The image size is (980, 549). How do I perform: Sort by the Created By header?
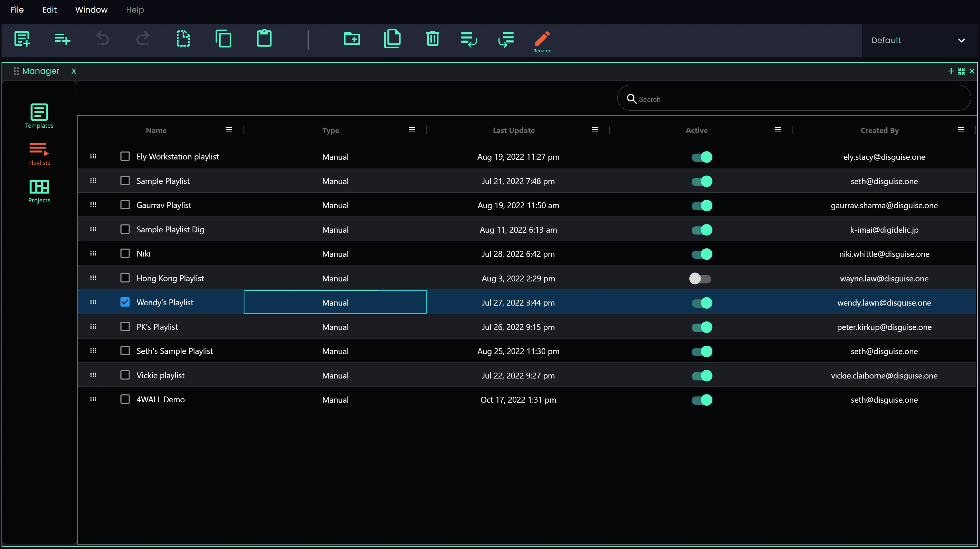(x=879, y=130)
